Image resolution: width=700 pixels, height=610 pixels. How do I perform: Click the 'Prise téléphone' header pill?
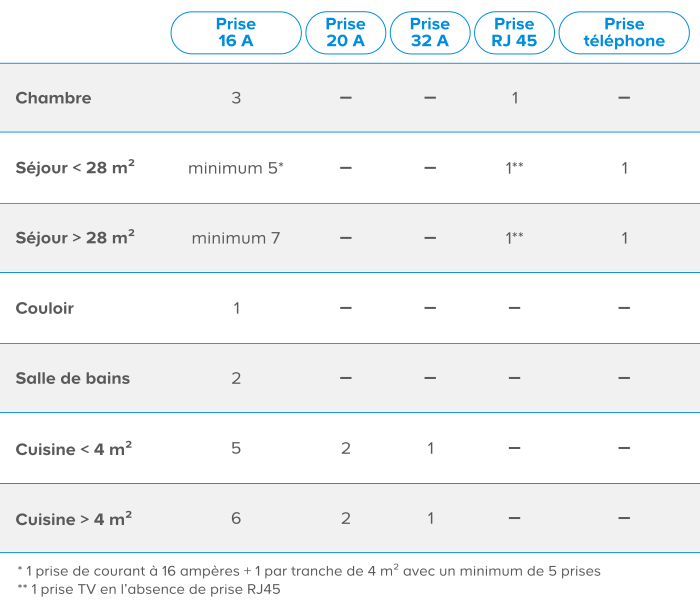(x=624, y=33)
